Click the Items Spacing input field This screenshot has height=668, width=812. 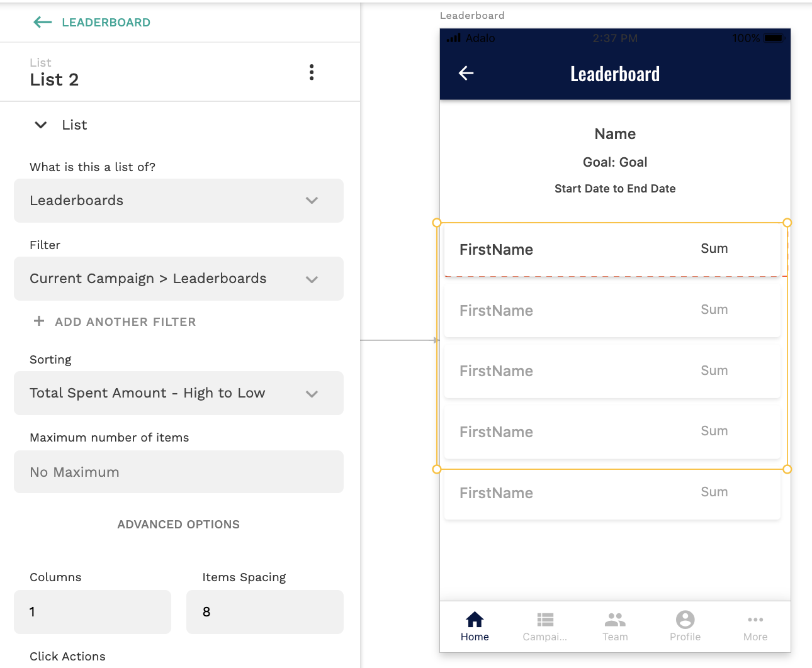tap(264, 612)
